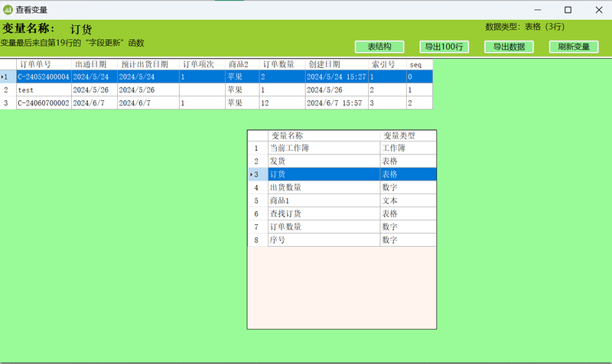Click the 导出数据 button
This screenshot has width=612, height=364.
[509, 47]
